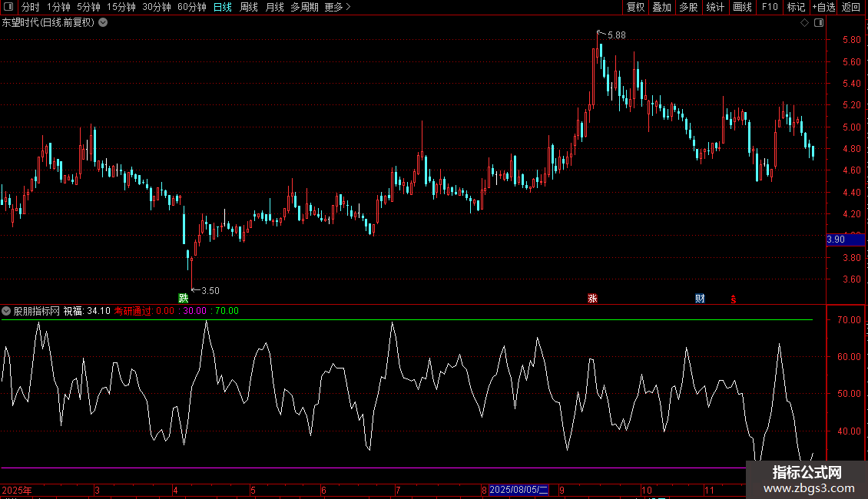This screenshot has height=499, width=868.
Task: Click the red 涨 marker icon
Action: (592, 298)
